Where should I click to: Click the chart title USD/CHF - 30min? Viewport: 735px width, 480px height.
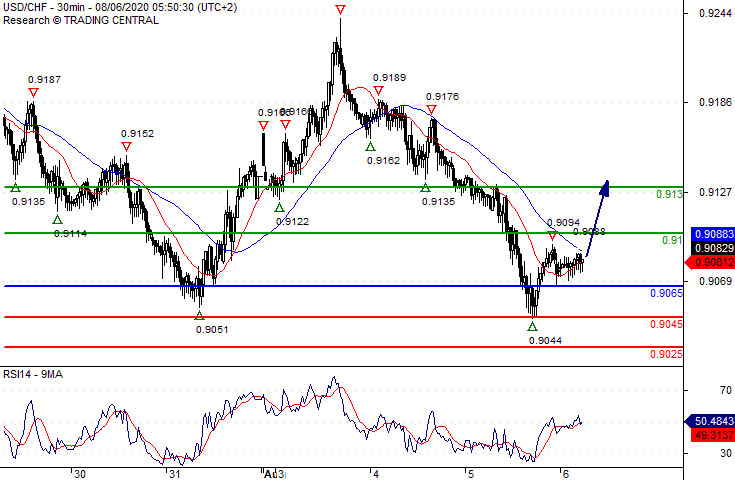pyautogui.click(x=47, y=8)
